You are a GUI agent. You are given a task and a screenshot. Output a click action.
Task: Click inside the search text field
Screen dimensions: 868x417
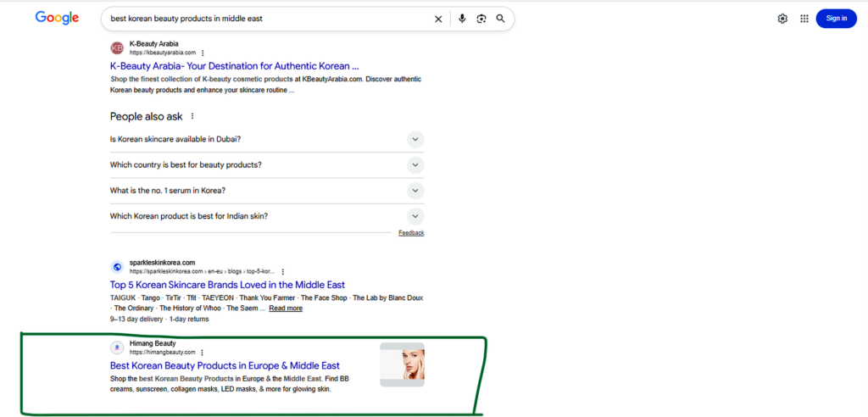[x=269, y=19]
